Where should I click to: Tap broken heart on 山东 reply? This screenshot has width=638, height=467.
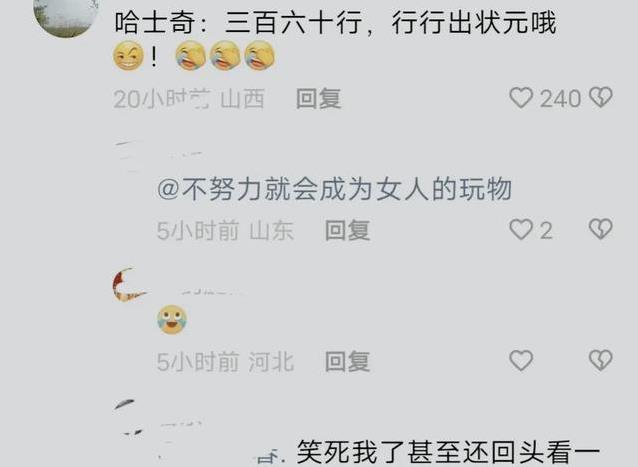point(601,229)
